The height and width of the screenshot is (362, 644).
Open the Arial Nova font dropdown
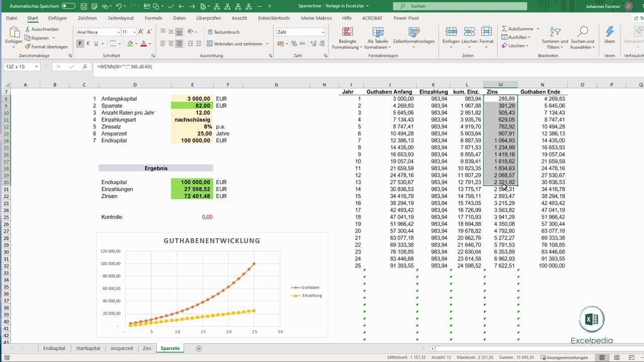118,32
